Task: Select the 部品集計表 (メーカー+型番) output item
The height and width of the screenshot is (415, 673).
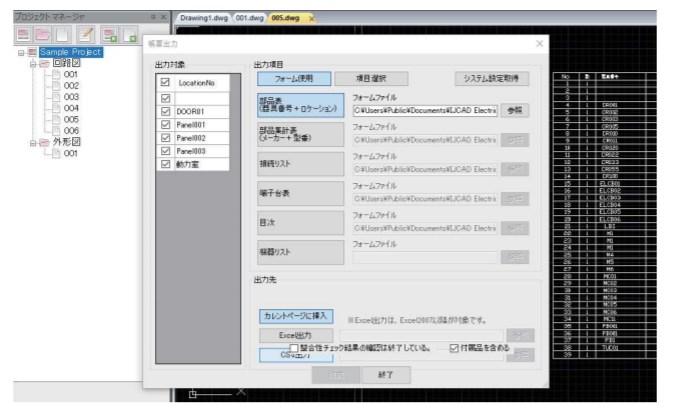Action: tap(300, 134)
